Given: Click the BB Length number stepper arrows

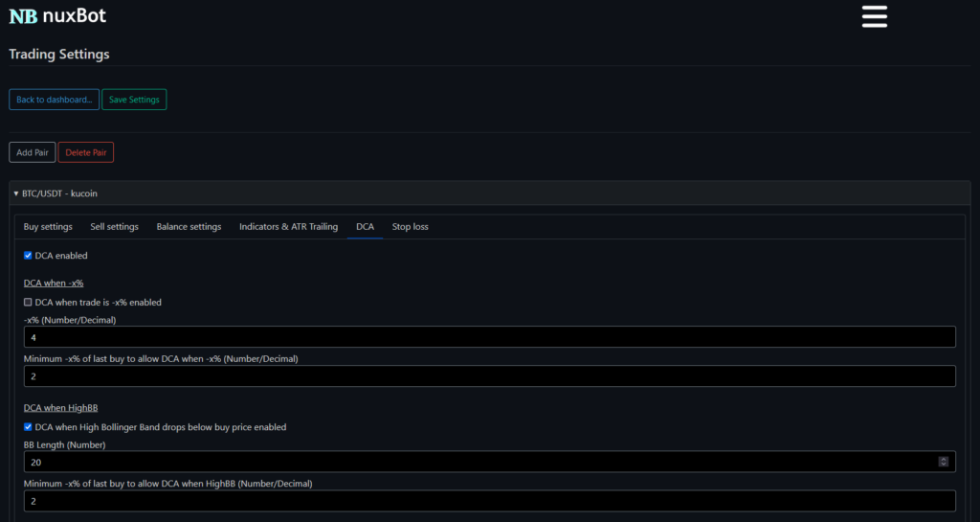Looking at the screenshot, I should [x=943, y=462].
